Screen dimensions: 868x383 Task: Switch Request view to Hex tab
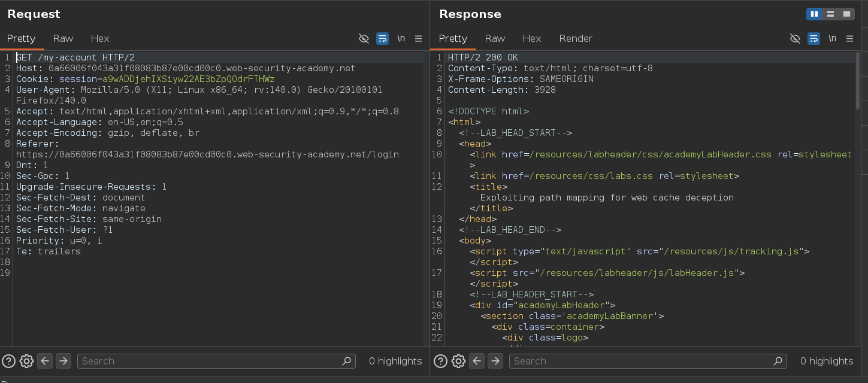(x=100, y=38)
